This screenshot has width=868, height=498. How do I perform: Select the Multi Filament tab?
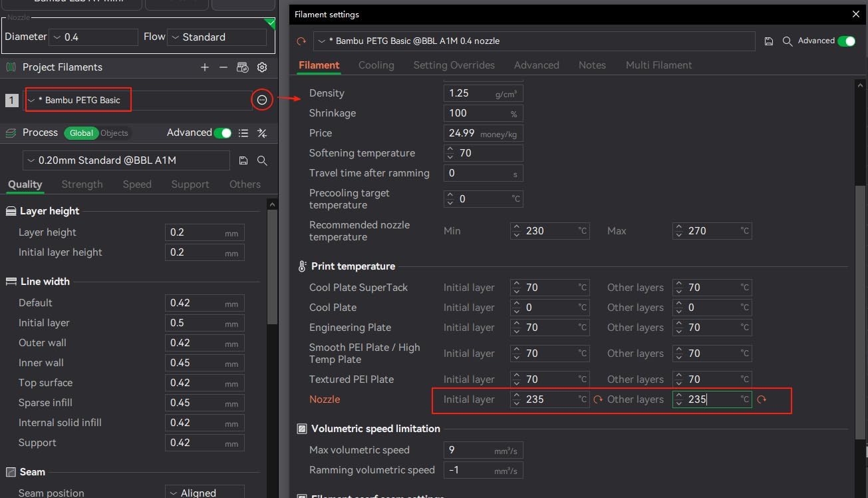[658, 65]
